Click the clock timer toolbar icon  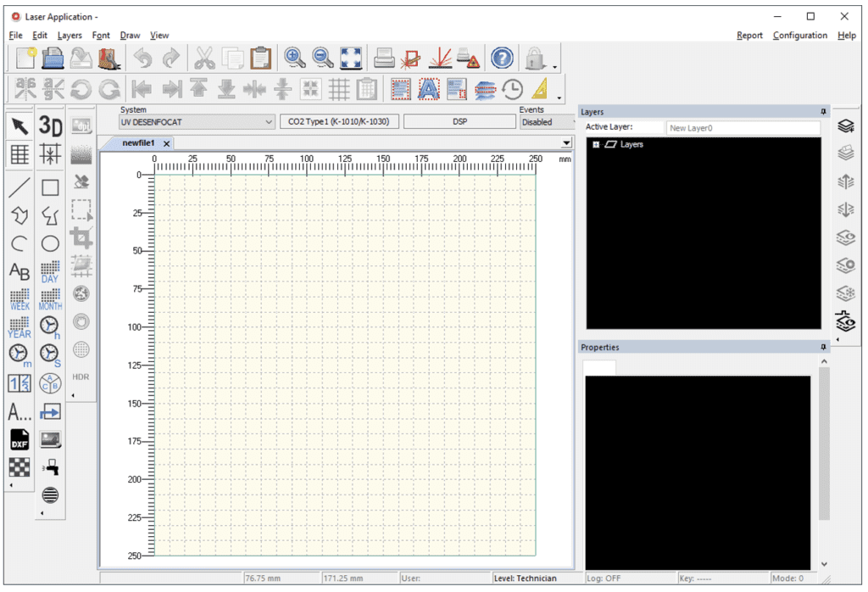(x=513, y=89)
